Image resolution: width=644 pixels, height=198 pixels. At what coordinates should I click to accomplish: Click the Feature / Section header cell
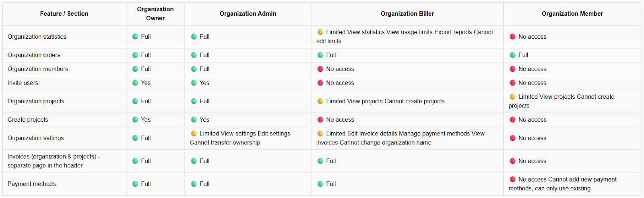click(x=64, y=14)
